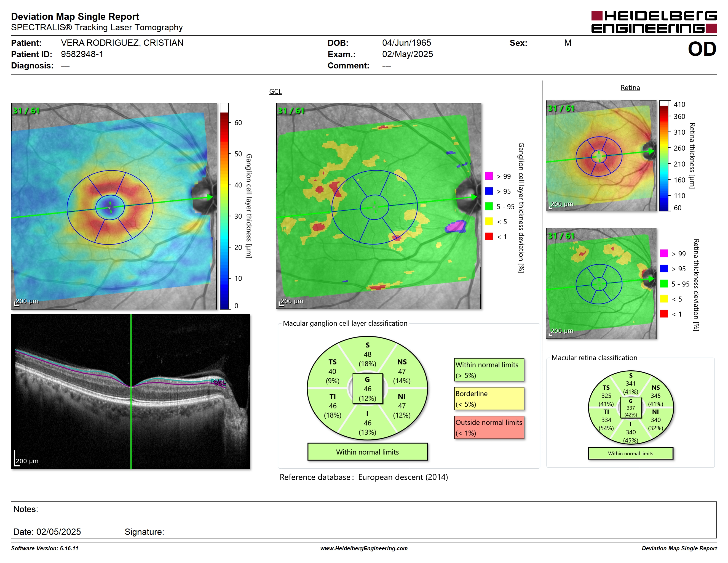Click retina sector TS value 325
The width and height of the screenshot is (728, 563).
tap(606, 395)
